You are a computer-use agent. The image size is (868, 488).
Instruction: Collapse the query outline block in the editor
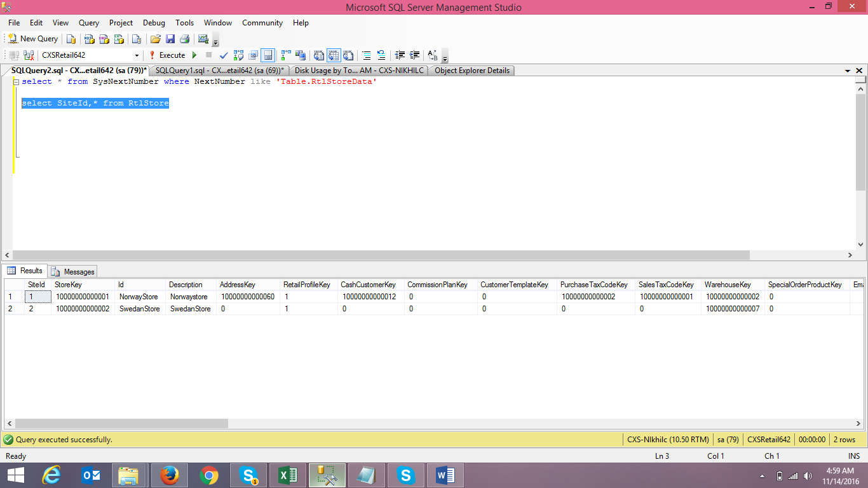(16, 82)
